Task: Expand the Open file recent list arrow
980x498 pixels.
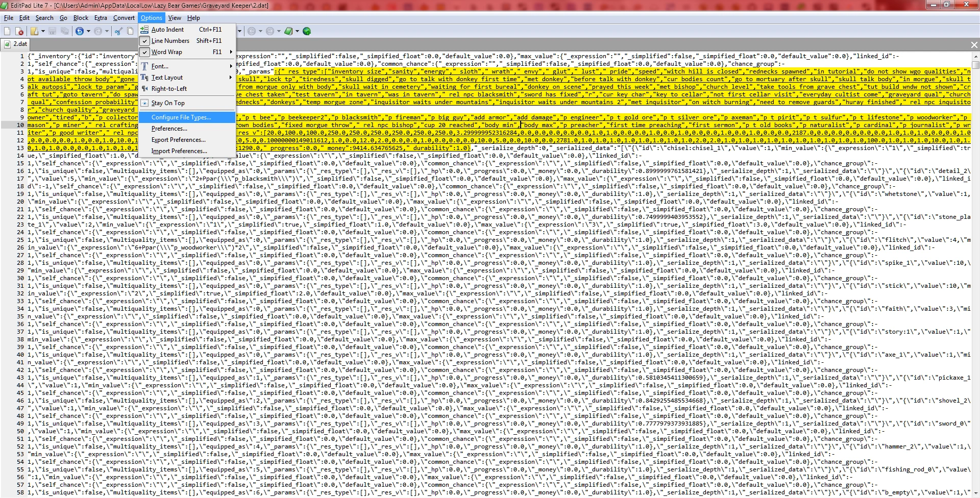Action: pyautogui.click(x=43, y=31)
